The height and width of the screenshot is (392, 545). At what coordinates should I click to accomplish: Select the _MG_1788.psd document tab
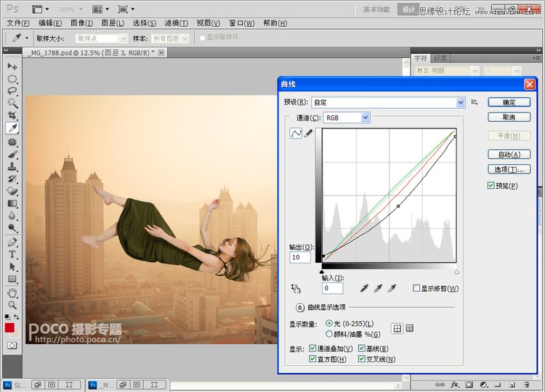(91, 53)
